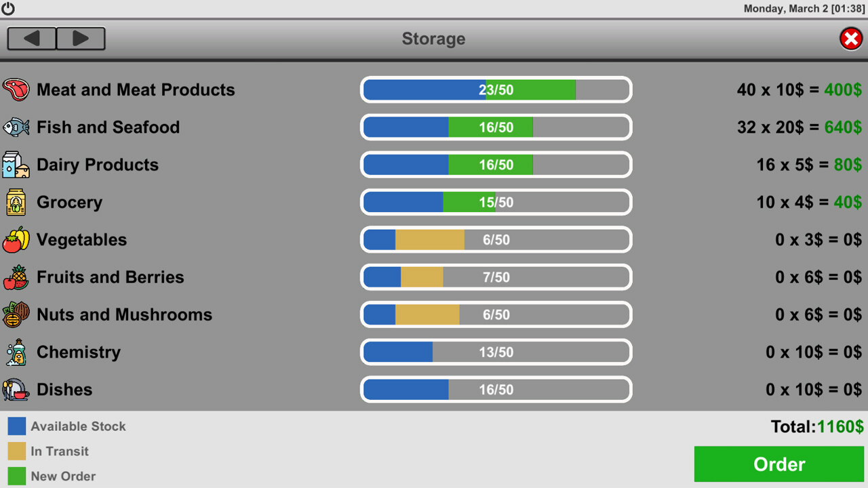Click the Fish and Seafood icon
Viewport: 868px width, 488px height.
pos(16,127)
